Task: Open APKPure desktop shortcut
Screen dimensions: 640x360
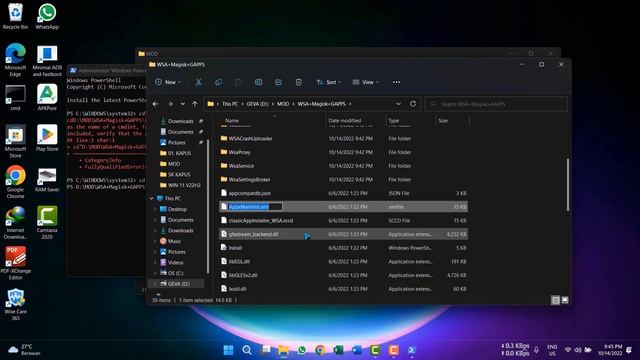Action: point(47,98)
